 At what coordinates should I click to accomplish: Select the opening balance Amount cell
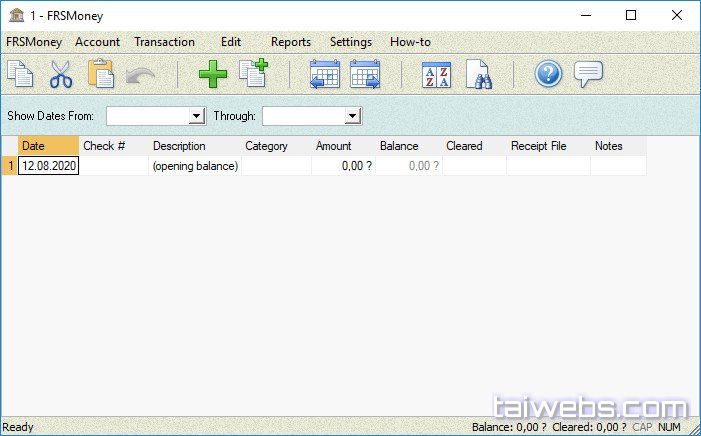[x=343, y=166]
